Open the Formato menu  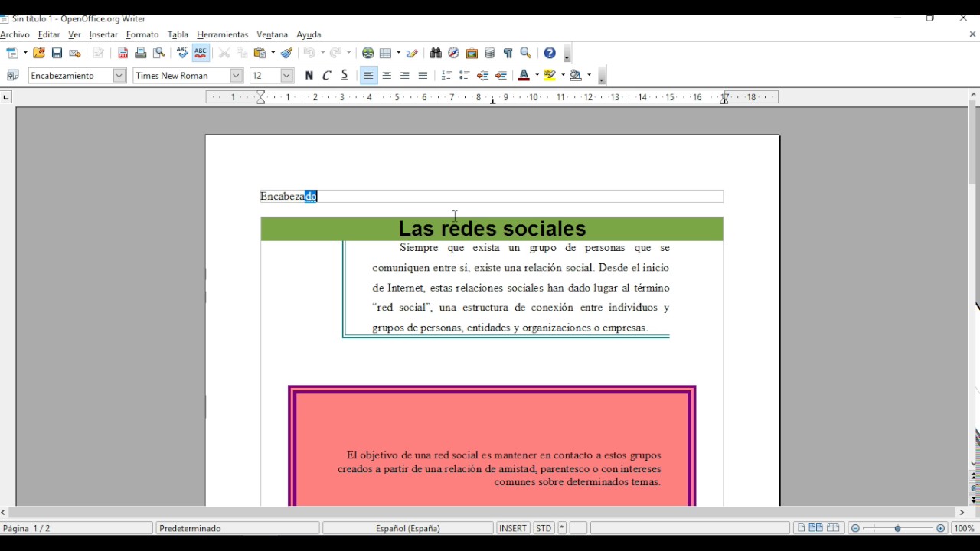(142, 34)
